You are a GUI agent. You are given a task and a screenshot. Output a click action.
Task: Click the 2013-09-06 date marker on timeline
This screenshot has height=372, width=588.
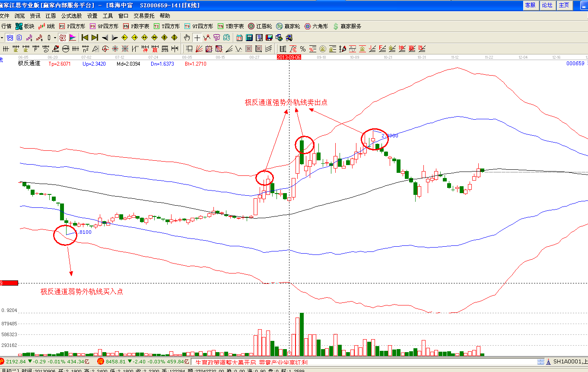289,57
